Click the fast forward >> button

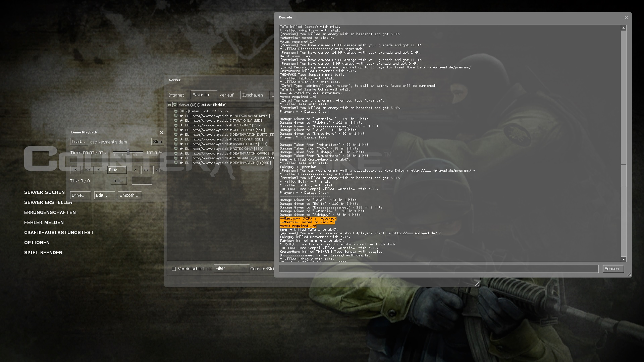tap(146, 170)
